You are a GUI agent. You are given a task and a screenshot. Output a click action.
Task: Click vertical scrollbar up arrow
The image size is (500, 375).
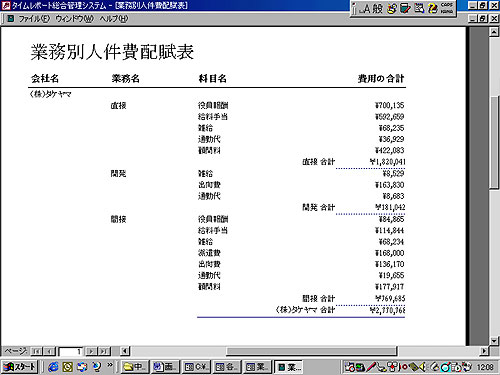(494, 32)
